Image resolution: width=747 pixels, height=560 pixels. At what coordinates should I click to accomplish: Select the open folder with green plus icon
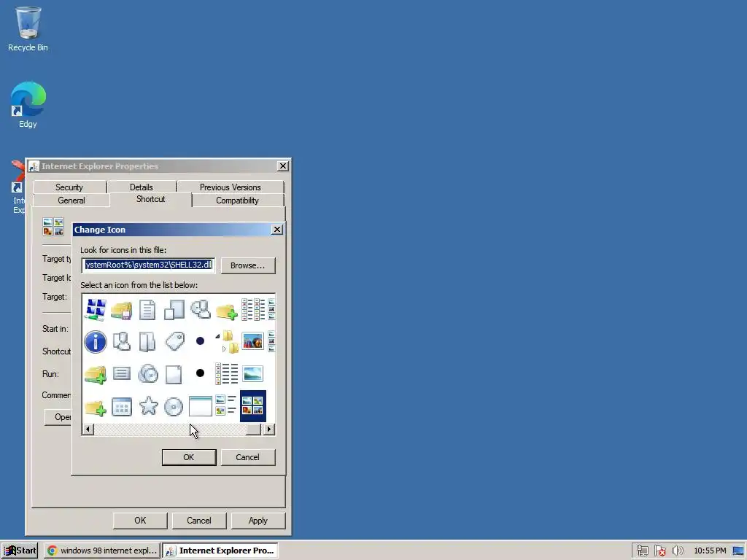tap(96, 374)
